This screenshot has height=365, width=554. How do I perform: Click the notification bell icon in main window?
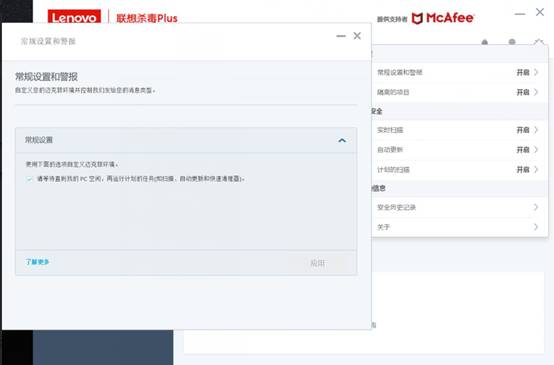point(485,42)
